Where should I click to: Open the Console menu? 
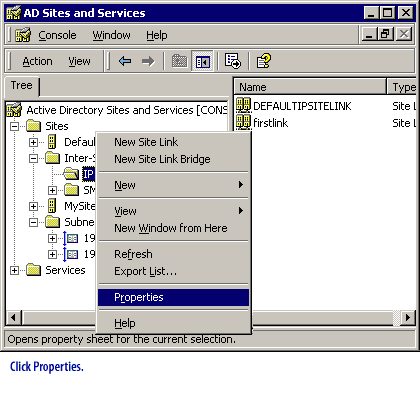click(57, 35)
